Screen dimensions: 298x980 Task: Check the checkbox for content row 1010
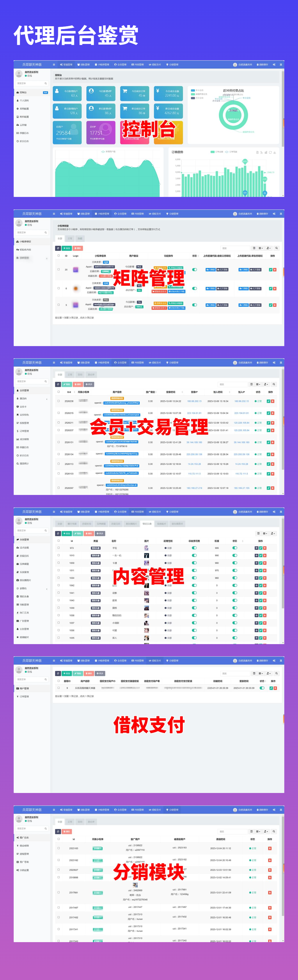point(58,556)
